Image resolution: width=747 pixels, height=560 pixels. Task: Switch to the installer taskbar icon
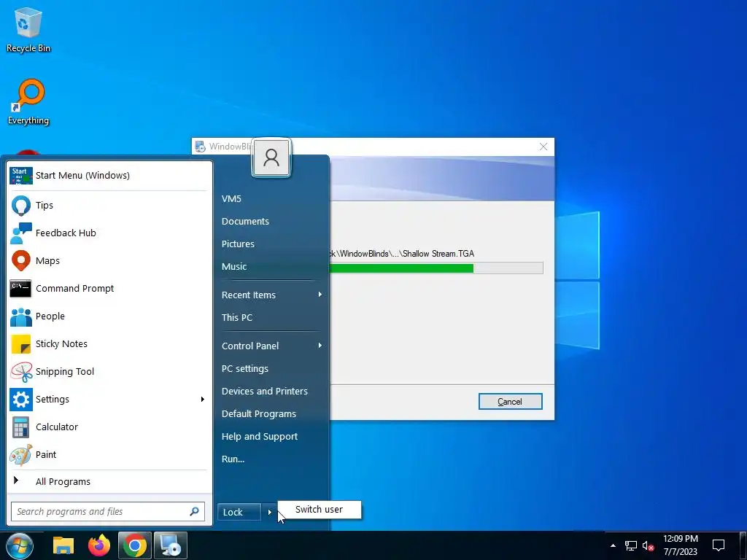coord(171,545)
